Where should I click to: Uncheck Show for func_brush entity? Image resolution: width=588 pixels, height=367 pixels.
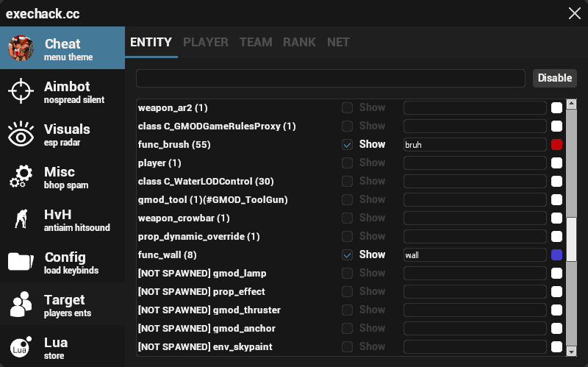click(348, 145)
